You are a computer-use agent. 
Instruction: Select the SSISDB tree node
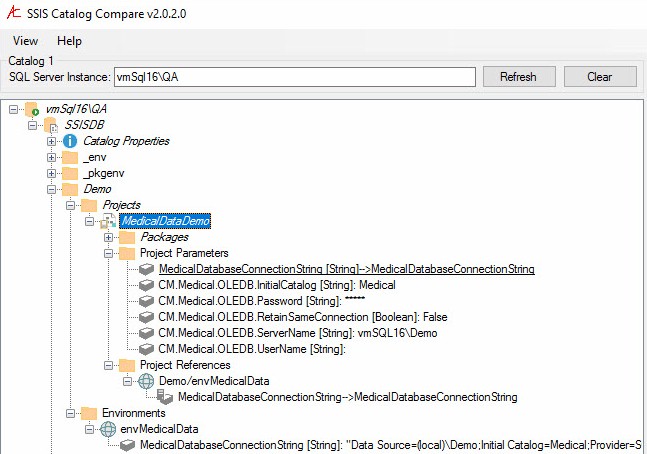84,125
